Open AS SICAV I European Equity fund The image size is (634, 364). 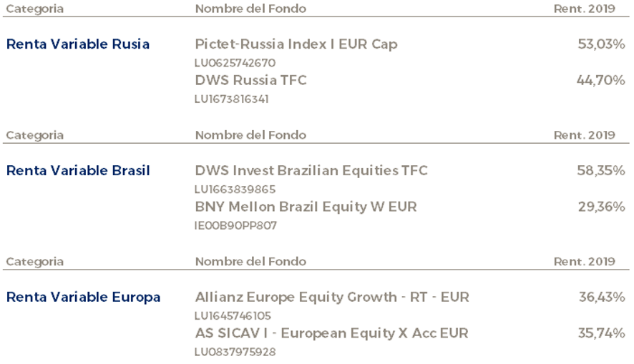[x=331, y=333]
